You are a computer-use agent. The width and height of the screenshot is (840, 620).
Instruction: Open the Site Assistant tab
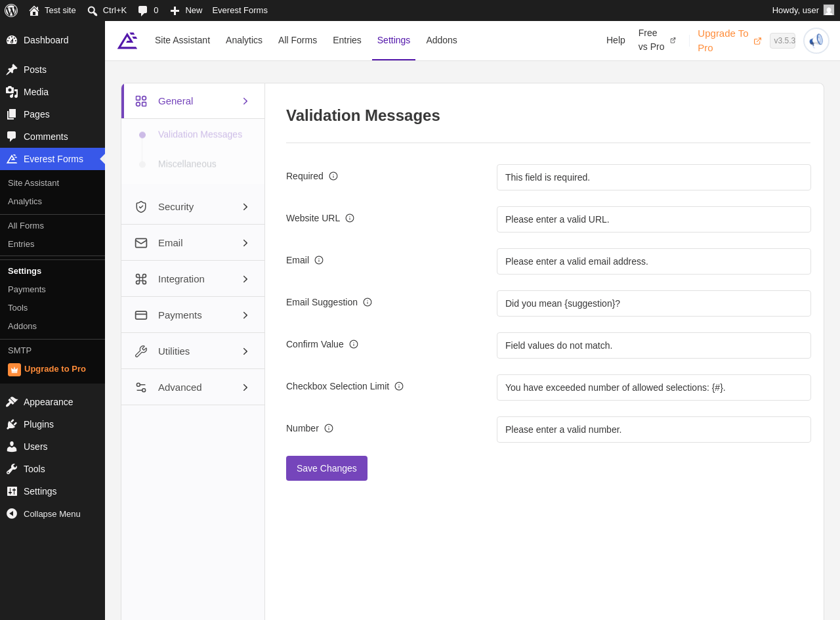coord(182,40)
